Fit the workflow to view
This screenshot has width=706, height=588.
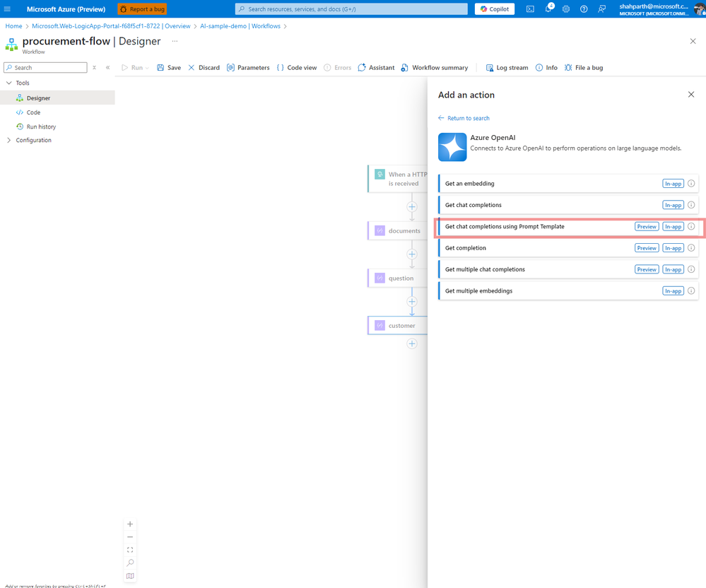(x=130, y=550)
